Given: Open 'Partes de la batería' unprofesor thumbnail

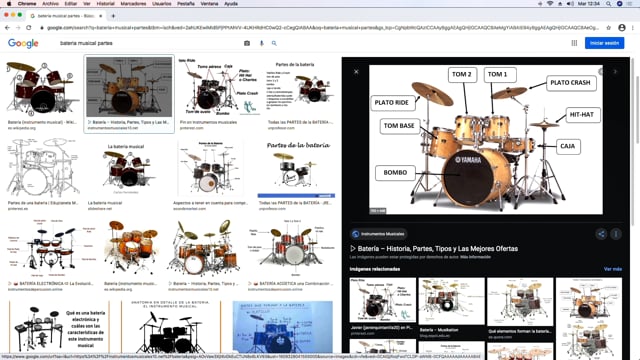Looking at the screenshot, I should click(300, 87).
